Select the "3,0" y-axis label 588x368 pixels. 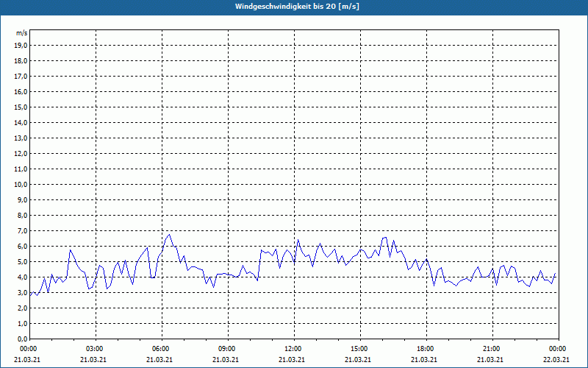click(22, 292)
